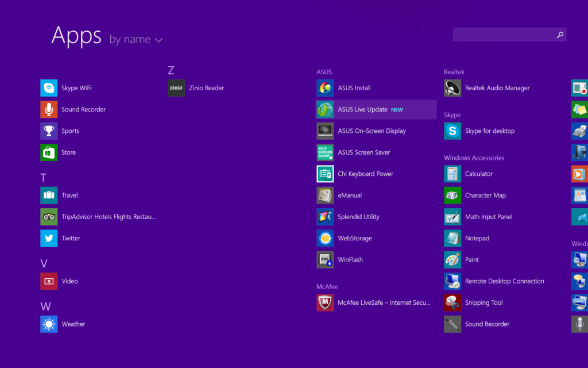Launch the Notepad icon
Viewport: 588px width, 368px height.
tap(452, 238)
